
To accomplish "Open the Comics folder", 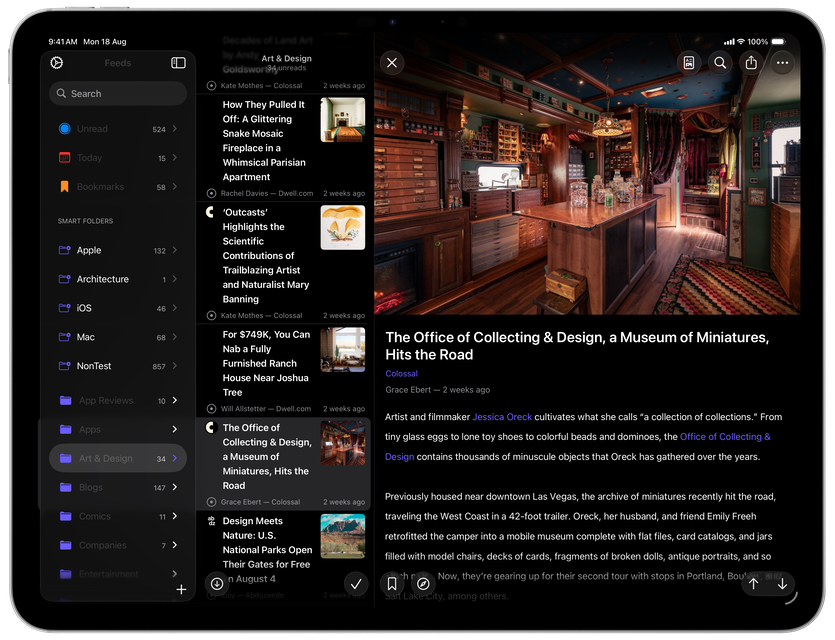I will coord(118,516).
